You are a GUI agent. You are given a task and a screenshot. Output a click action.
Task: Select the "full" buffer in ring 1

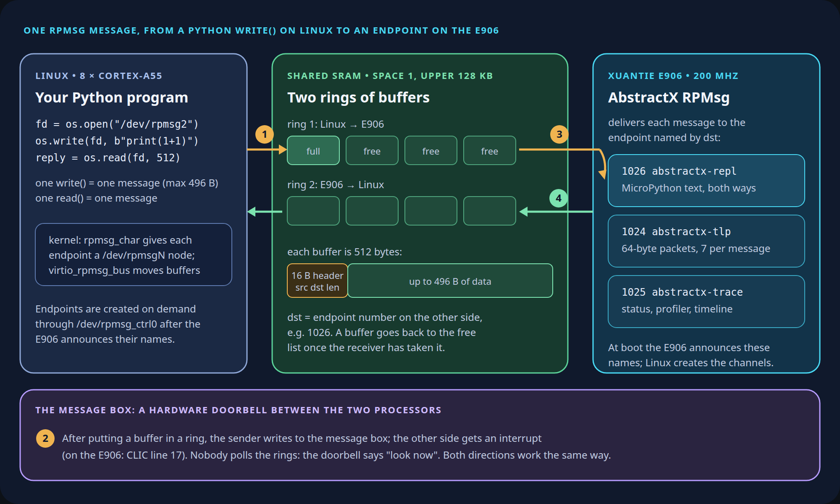pyautogui.click(x=313, y=150)
